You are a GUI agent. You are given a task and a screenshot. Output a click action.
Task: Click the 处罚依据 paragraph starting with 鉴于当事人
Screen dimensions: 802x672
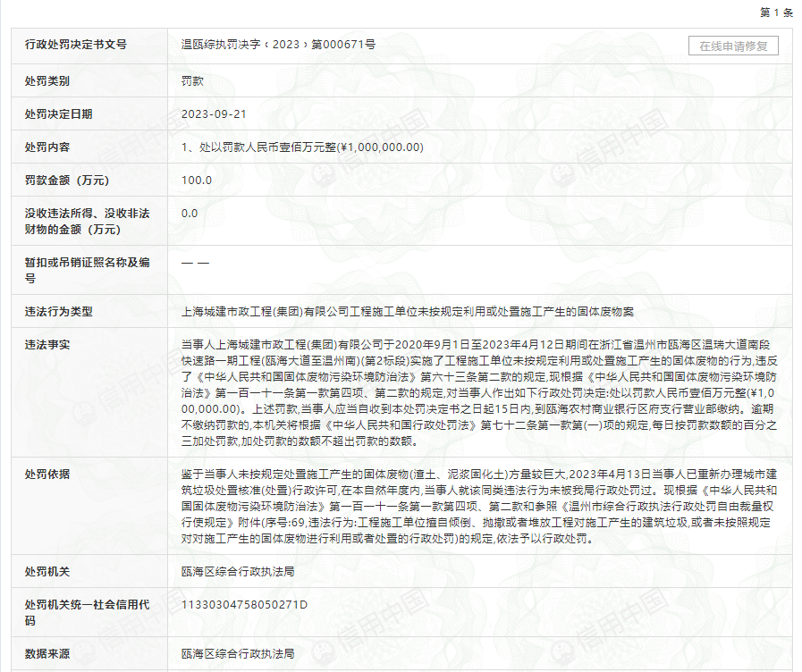[x=478, y=507]
